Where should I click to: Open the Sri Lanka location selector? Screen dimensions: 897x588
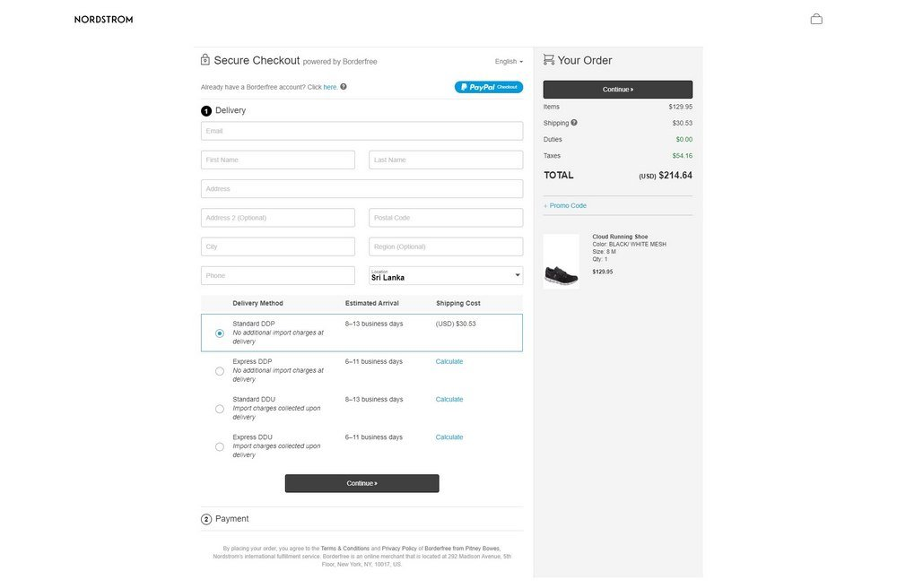(x=445, y=274)
